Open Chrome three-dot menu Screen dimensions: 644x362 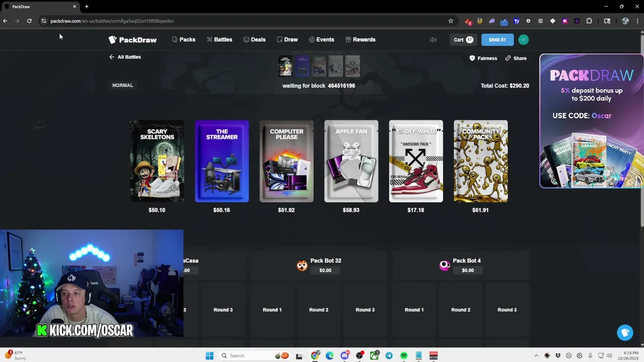(x=637, y=21)
